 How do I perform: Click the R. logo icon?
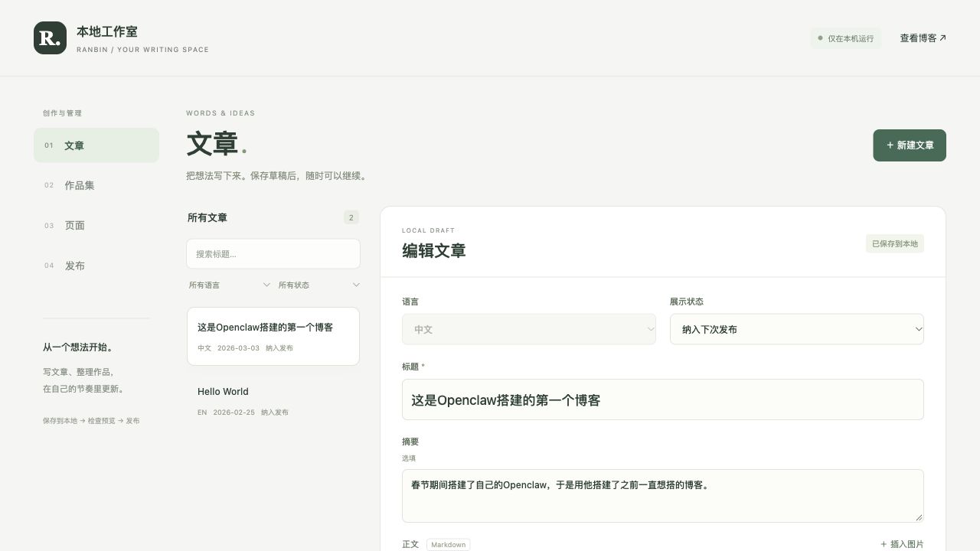pyautogui.click(x=50, y=37)
